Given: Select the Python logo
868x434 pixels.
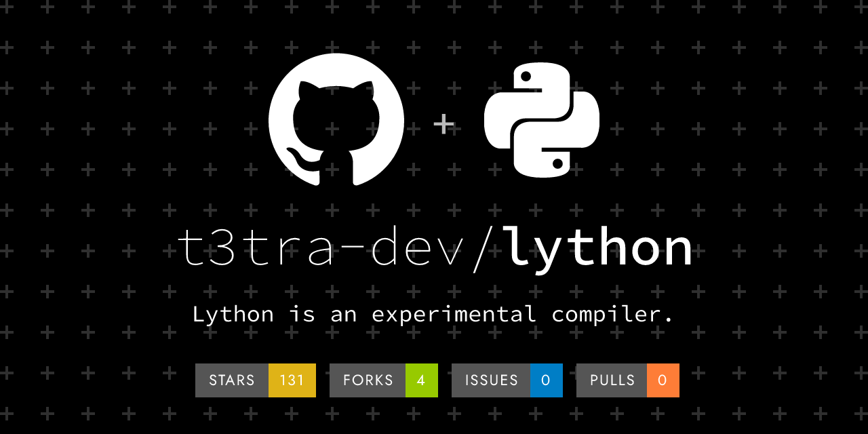Looking at the screenshot, I should coord(542,121).
